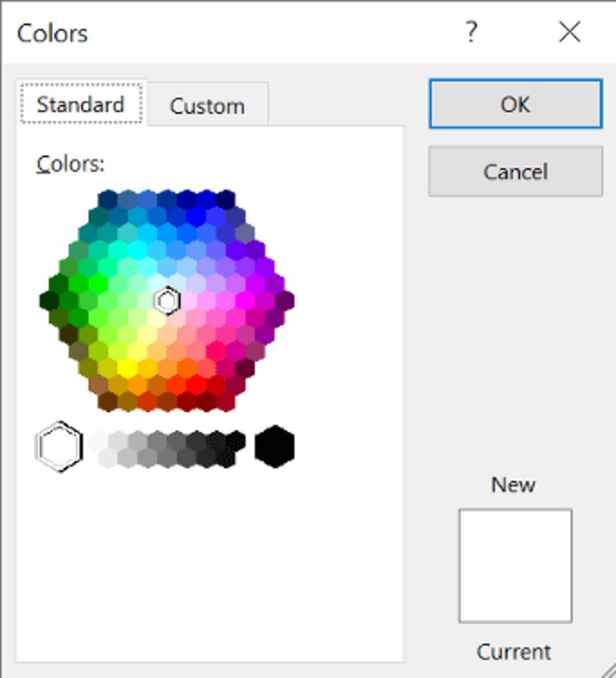Viewport: 616px width, 678px height.
Task: Click the New color preview box
Action: point(515,565)
